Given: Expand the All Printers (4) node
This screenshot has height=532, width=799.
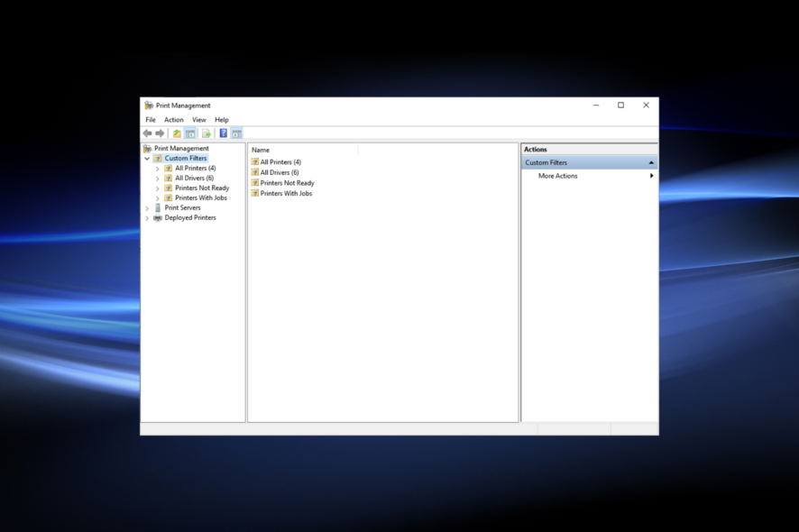Looking at the screenshot, I should coord(157,168).
